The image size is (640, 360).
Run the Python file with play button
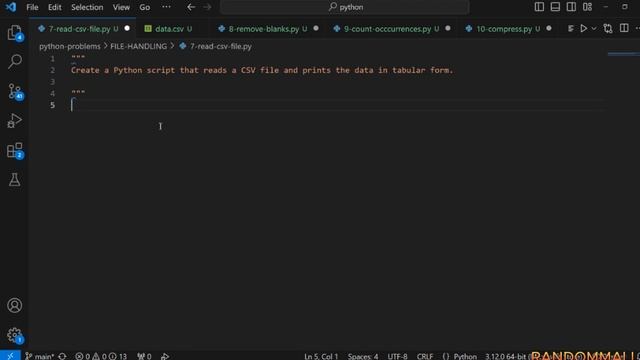click(x=584, y=29)
